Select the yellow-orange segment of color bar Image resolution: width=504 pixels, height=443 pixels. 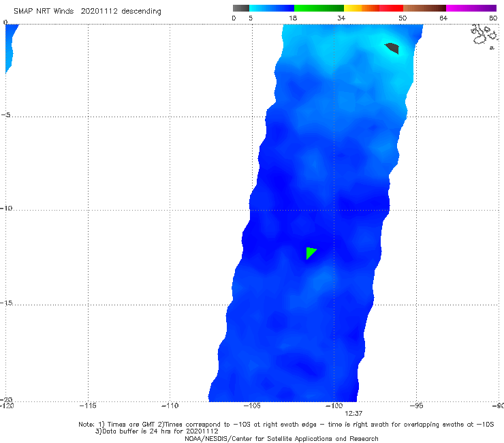tap(362, 8)
